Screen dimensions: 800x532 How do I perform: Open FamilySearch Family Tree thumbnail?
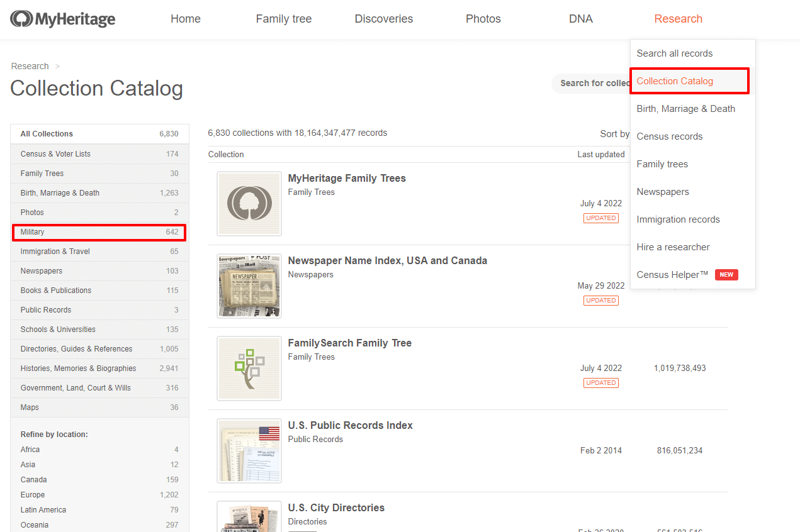[x=249, y=369]
